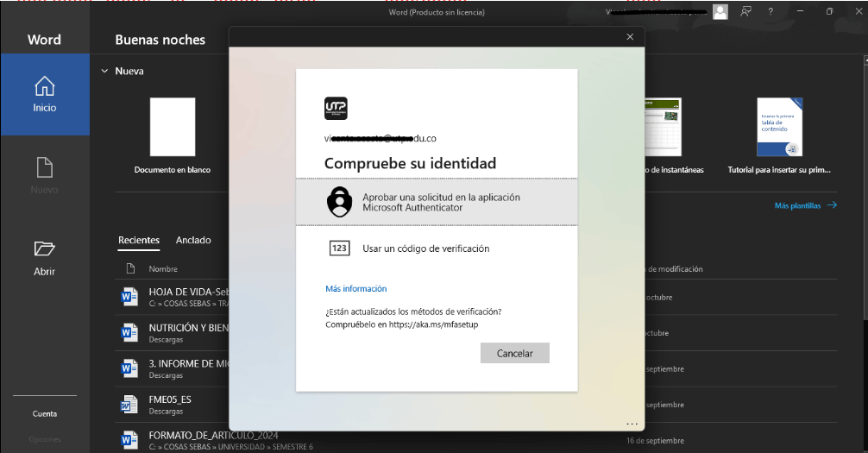Open the Nuevo page in Word sidebar

(45, 175)
